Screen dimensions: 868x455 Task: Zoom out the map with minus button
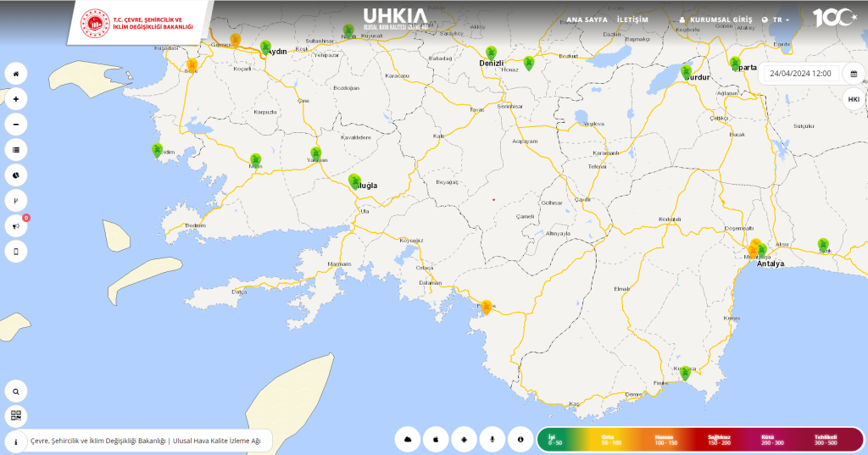point(16,125)
